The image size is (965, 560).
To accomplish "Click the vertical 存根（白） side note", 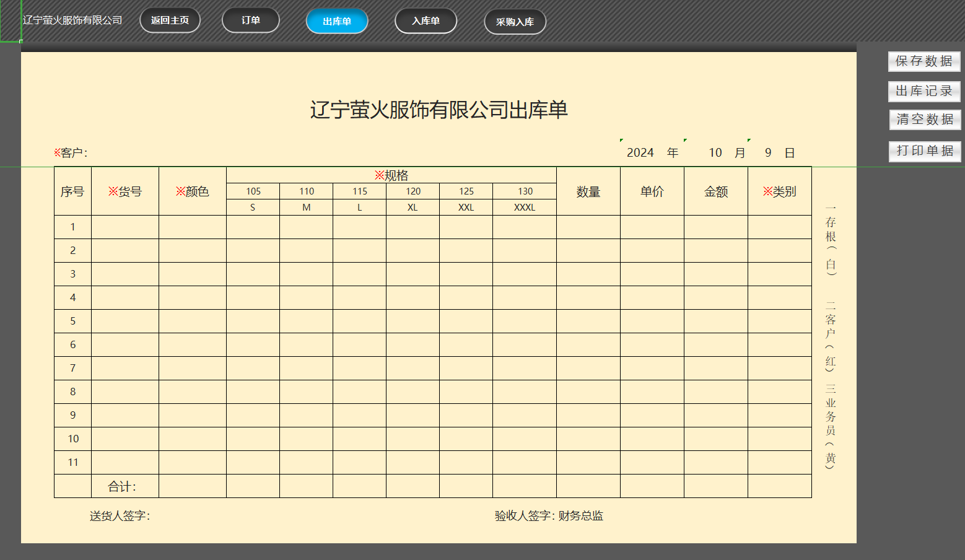I will coord(831,240).
